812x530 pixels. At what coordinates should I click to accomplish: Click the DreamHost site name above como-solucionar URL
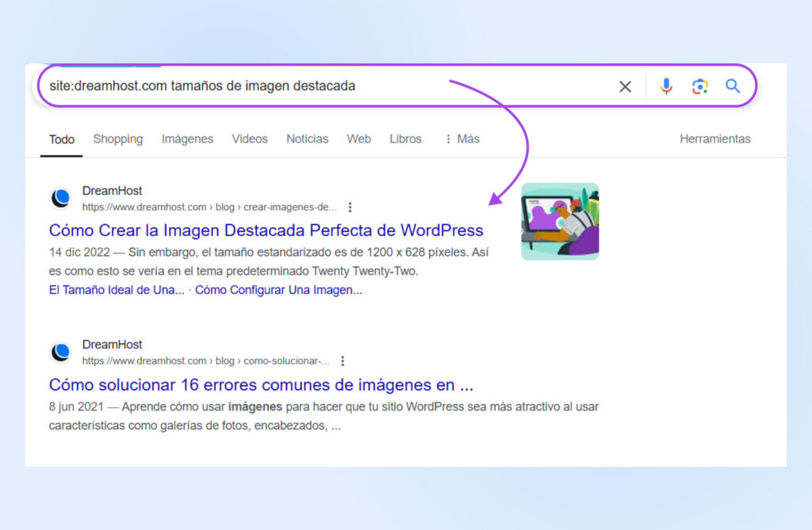tap(112, 345)
